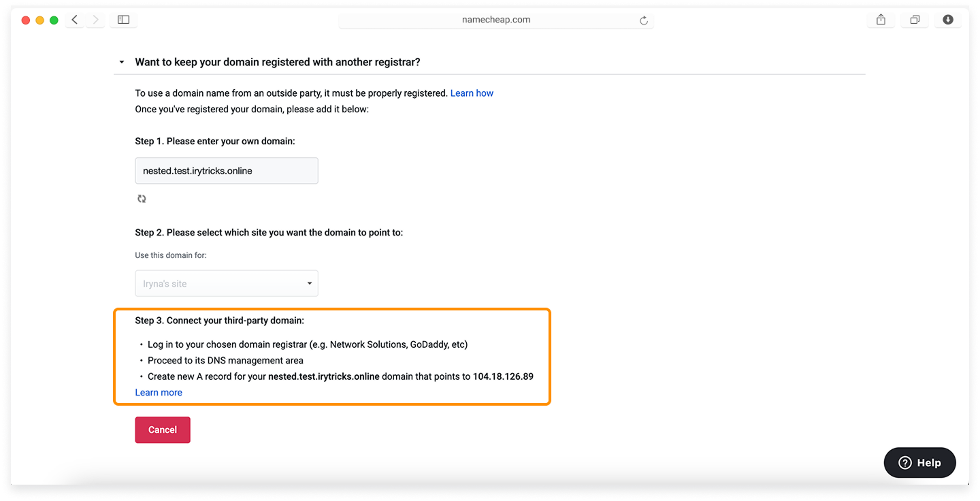The height and width of the screenshot is (501, 980).
Task: Go back to the previous page
Action: (75, 20)
